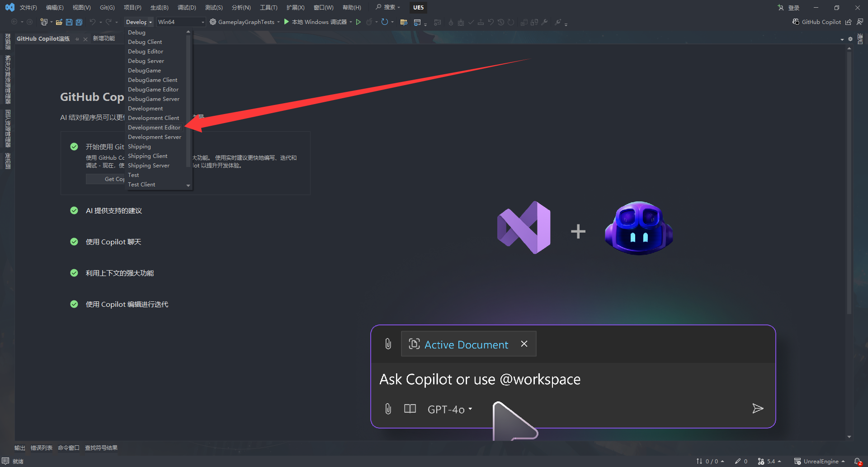Open the 文件(F) menu
868x467 pixels.
(28, 7)
